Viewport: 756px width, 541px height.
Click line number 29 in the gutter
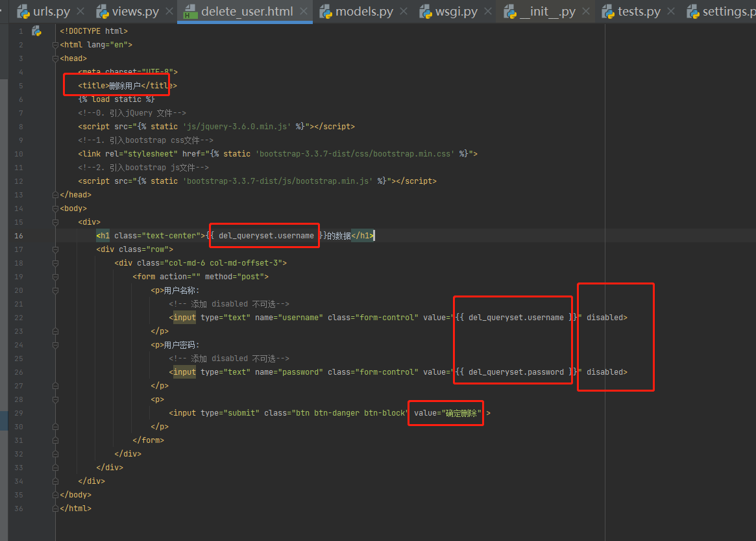point(19,413)
